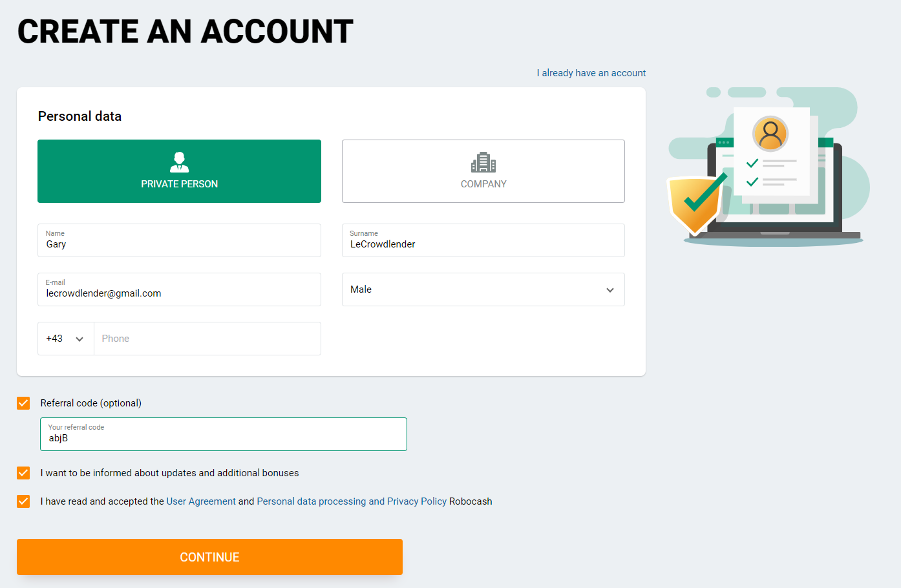The image size is (901, 588).
Task: Toggle the User Agreement acceptance checkbox
Action: (23, 501)
